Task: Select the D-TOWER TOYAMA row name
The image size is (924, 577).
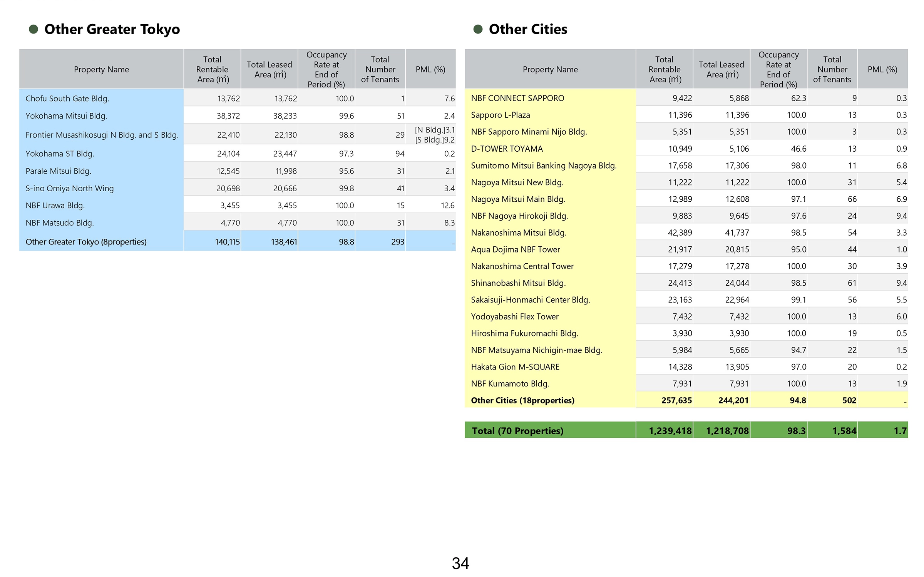Action: pos(507,149)
